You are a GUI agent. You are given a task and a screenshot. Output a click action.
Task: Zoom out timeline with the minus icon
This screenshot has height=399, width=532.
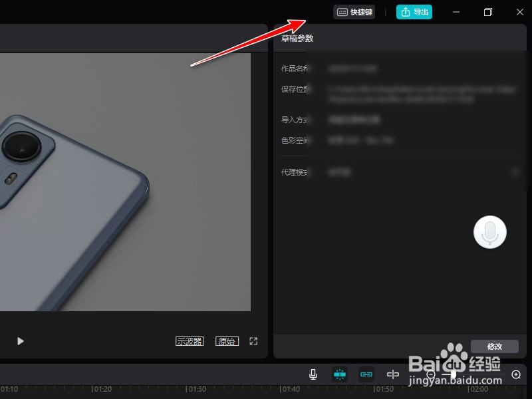coord(431,374)
